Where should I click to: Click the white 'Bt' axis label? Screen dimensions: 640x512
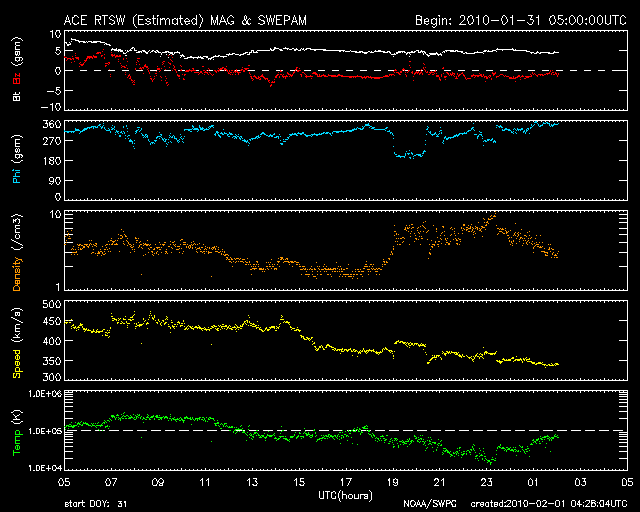click(17, 96)
